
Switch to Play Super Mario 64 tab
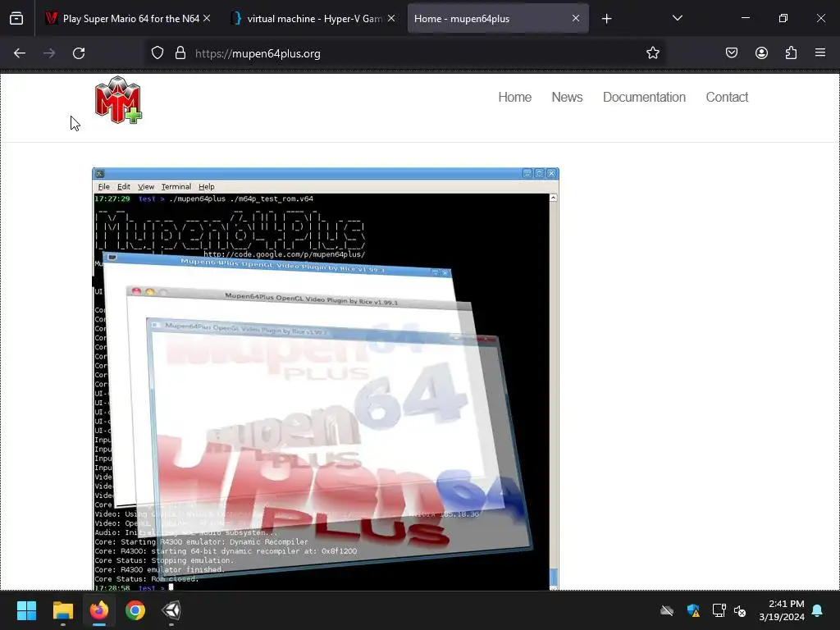130,19
